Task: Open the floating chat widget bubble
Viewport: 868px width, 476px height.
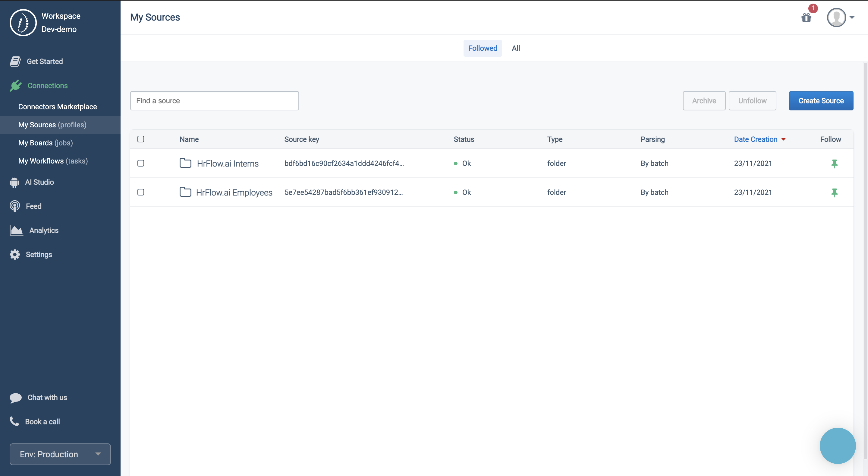Action: click(x=838, y=446)
